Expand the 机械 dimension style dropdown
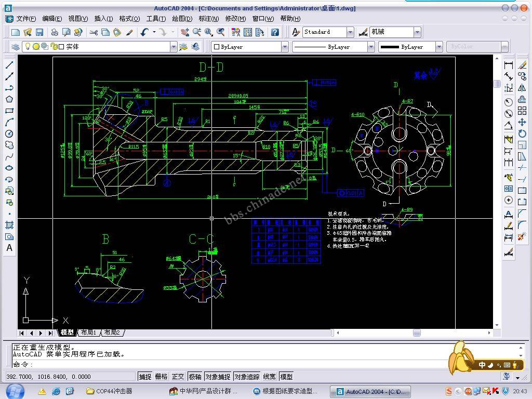 click(x=417, y=32)
